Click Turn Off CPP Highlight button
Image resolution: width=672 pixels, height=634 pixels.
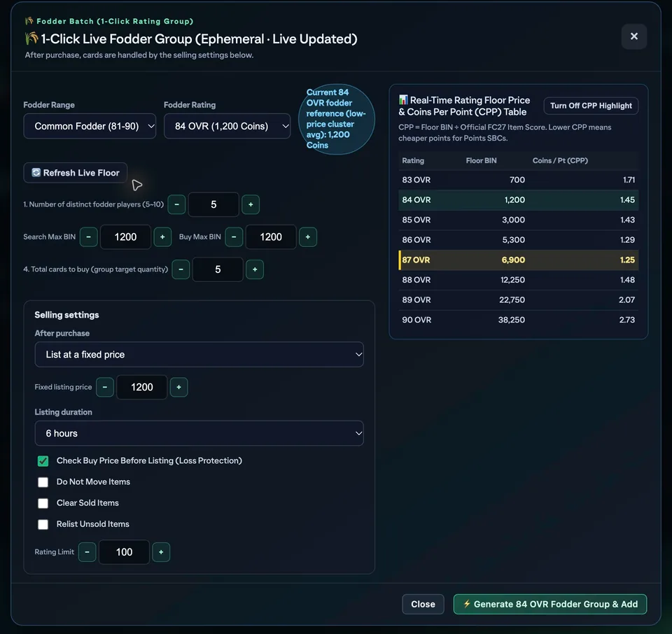pos(591,106)
